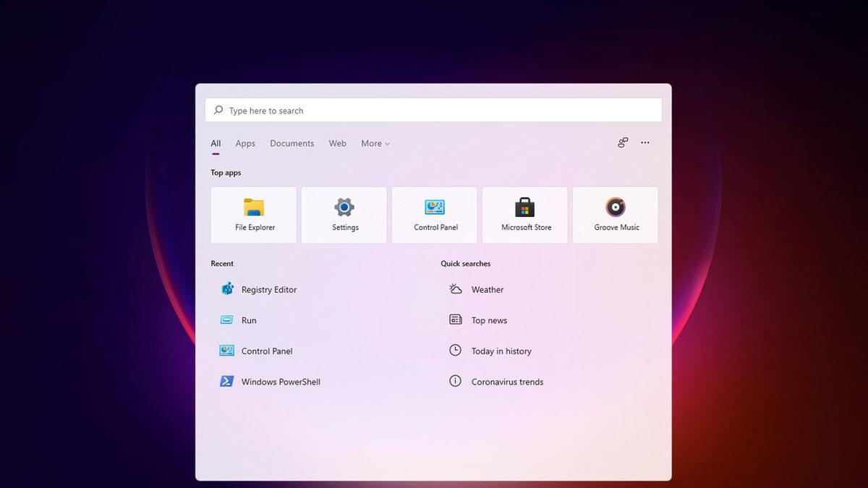Click the search input field
This screenshot has height=488, width=868.
click(x=434, y=110)
